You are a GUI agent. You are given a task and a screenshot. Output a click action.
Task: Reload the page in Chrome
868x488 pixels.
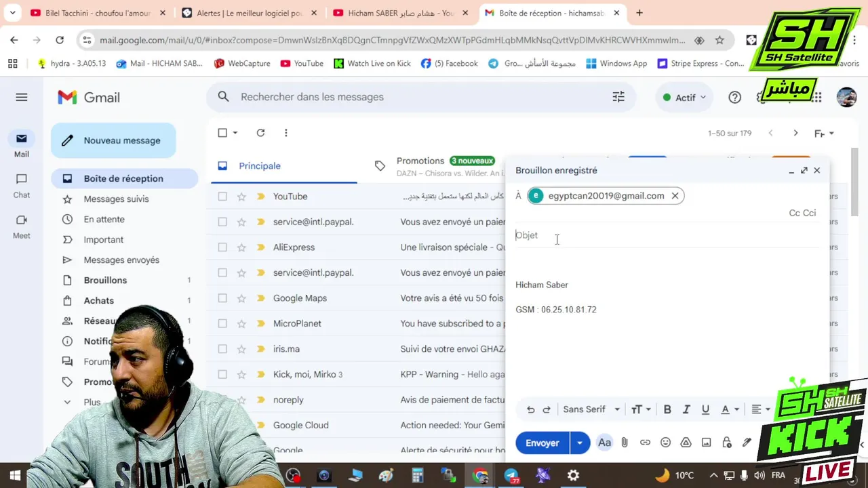[60, 40]
